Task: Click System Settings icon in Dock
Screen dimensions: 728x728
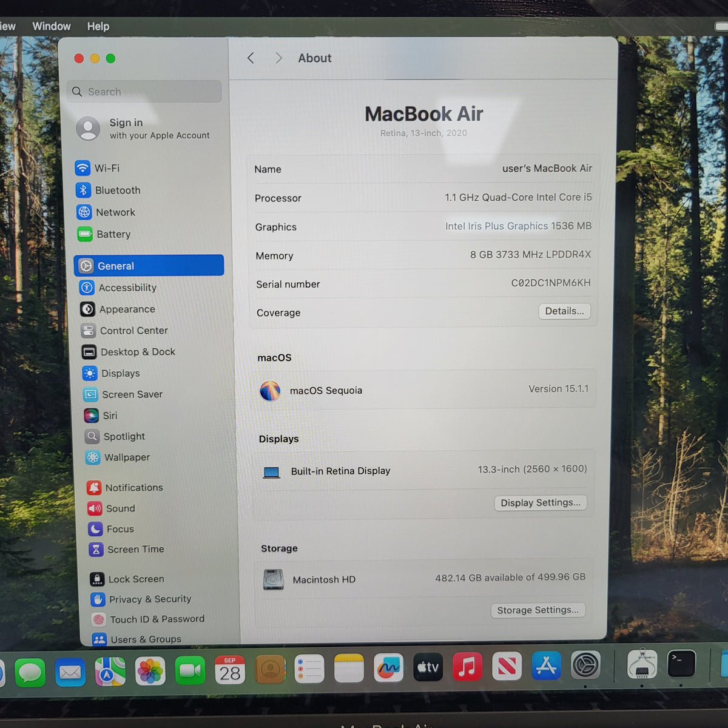Action: pyautogui.click(x=585, y=665)
